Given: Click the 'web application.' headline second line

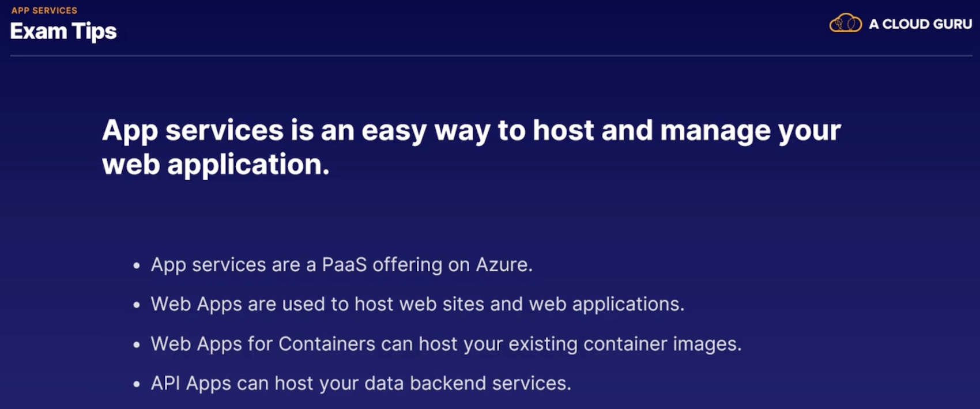Looking at the screenshot, I should pos(216,165).
